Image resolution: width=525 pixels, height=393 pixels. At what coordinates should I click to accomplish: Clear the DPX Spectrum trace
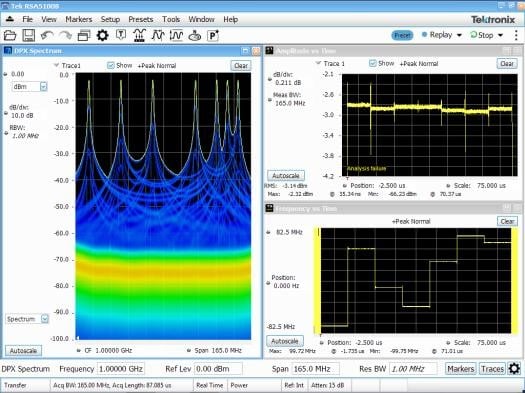[241, 66]
